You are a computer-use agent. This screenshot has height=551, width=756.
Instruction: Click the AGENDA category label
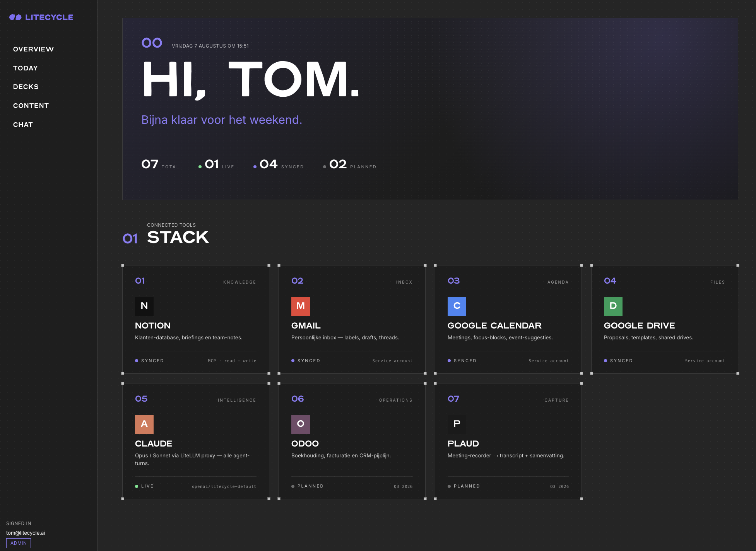pyautogui.click(x=558, y=282)
